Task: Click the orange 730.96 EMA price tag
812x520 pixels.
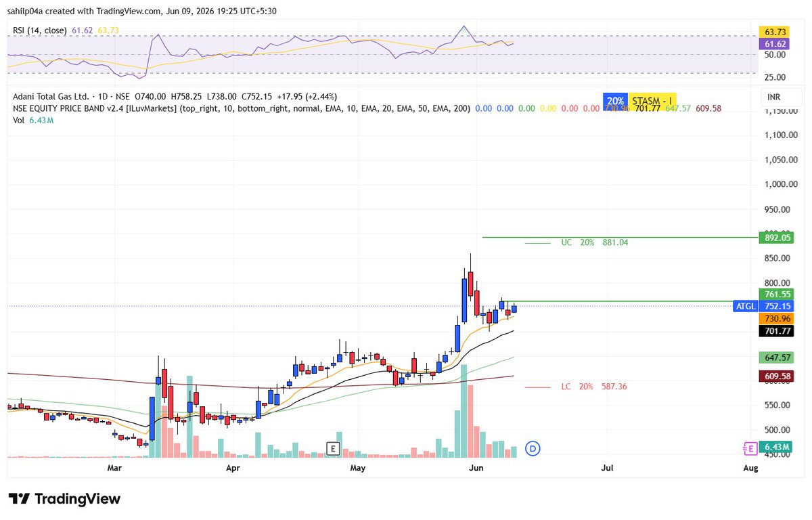Action: tap(777, 319)
